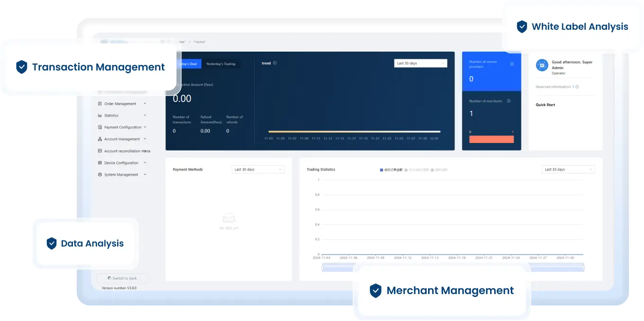Click the Home breadcrumb link
Screen dimensions: 644x321
(x=199, y=42)
